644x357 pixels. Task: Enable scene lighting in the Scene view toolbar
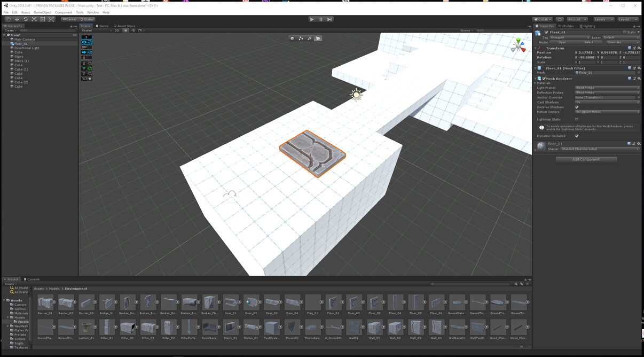coord(126,30)
